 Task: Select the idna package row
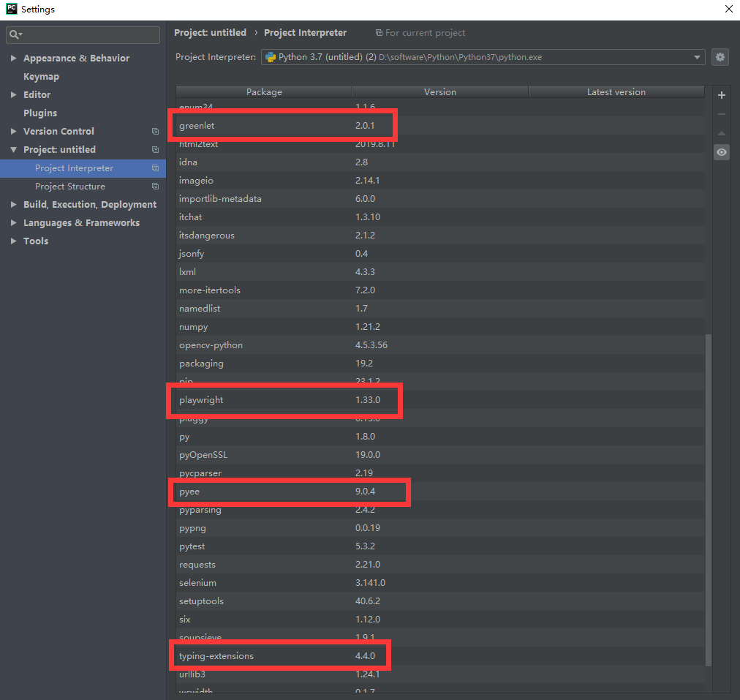(440, 162)
